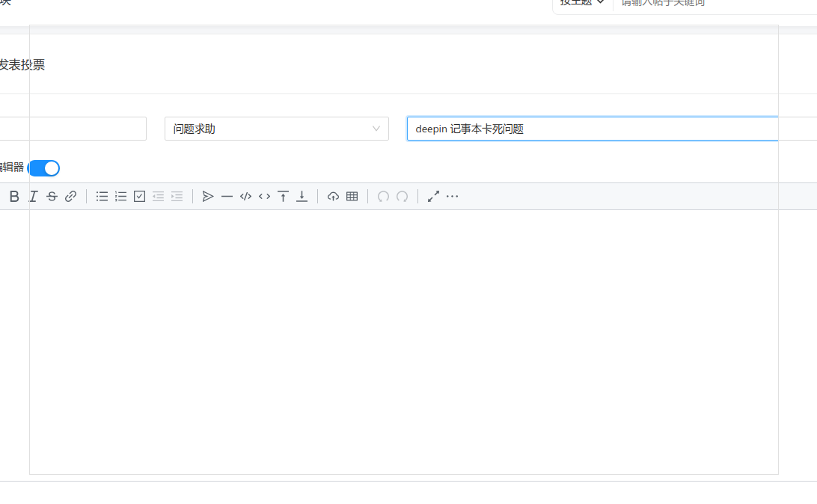Screen dimensions: 817x504
Task: Open more toolbar options (three dots)
Action: pyautogui.click(x=452, y=196)
